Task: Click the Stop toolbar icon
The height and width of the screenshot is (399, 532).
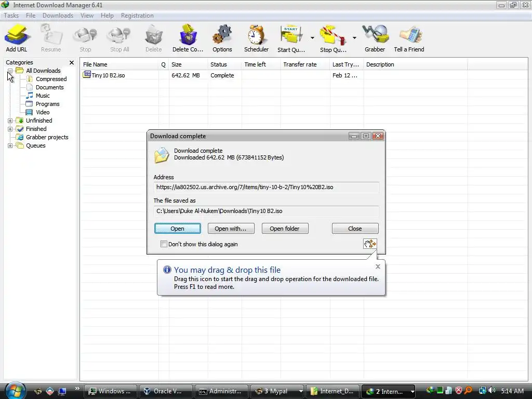Action: 85,35
